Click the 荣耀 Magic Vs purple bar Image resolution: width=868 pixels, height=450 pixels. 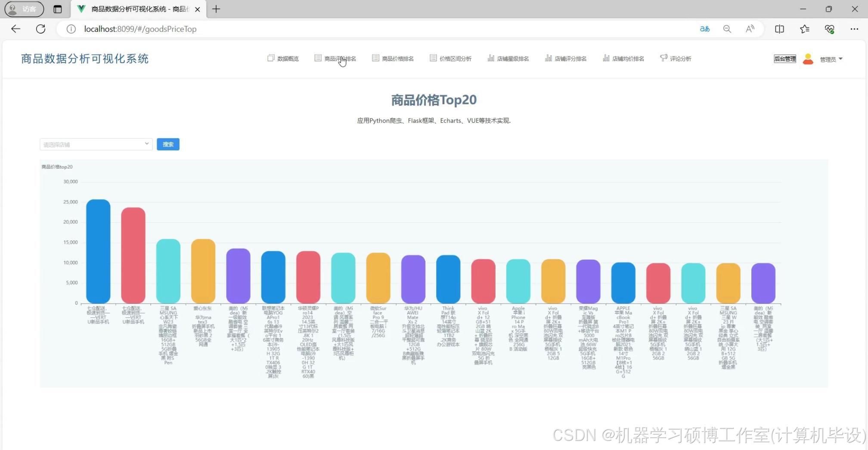[x=588, y=281]
